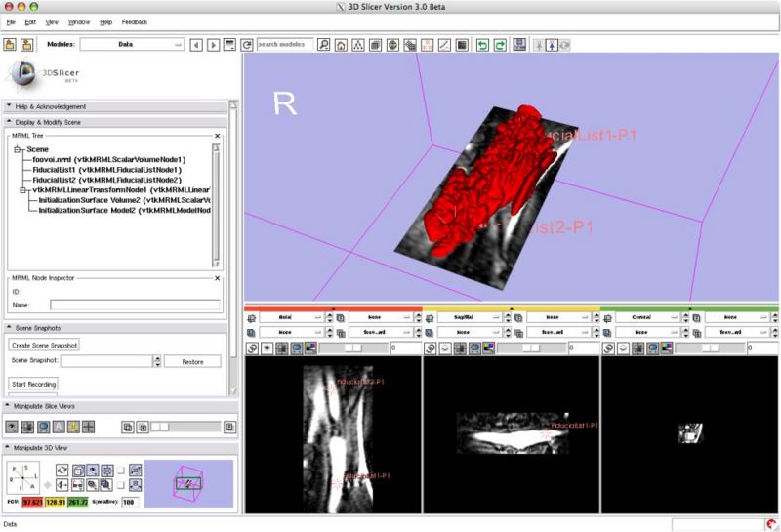Toggle sagittal slice visibility in 3D
781x532 pixels.
445,348
